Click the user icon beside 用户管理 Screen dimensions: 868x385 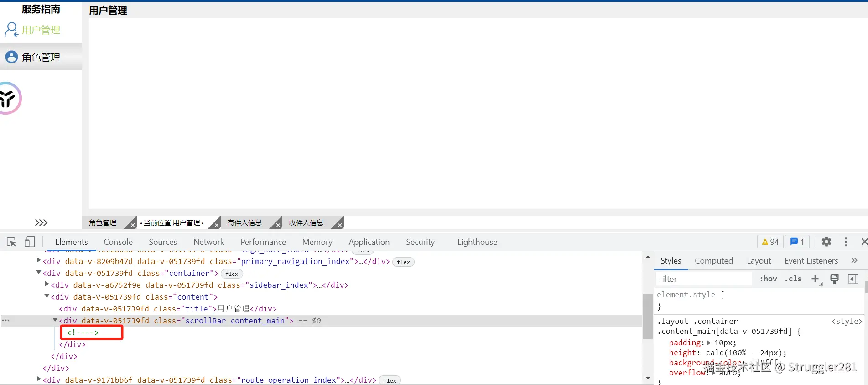(x=11, y=30)
